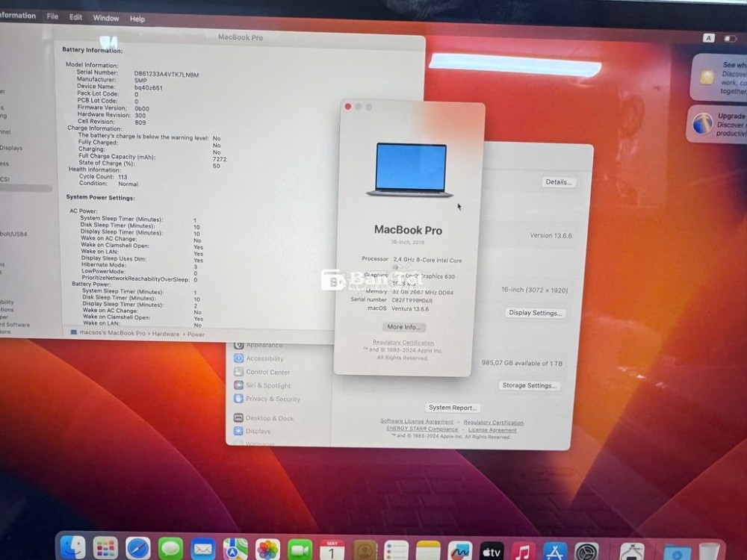
Task: Open License Agreement link beside ENERGY STAR
Action: (492, 429)
